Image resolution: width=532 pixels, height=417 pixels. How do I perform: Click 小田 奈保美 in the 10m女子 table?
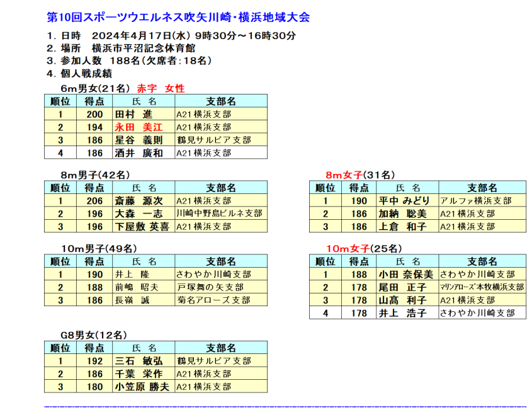[x=407, y=273]
